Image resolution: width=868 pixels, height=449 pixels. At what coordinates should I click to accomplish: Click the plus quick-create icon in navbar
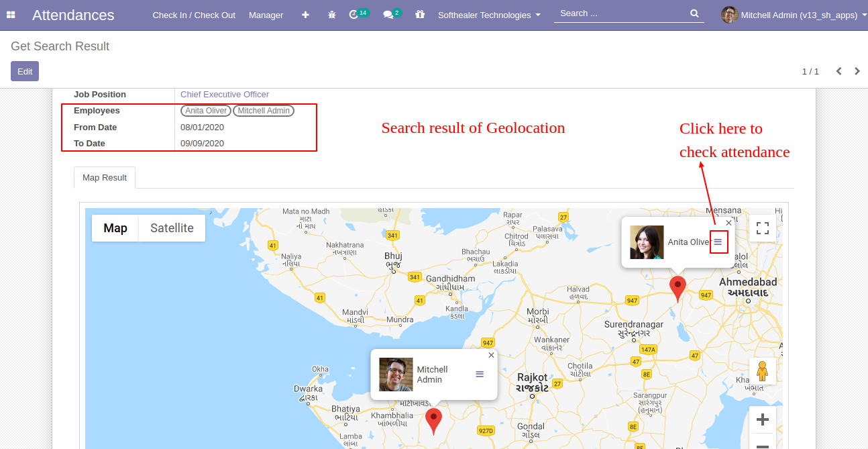[305, 15]
